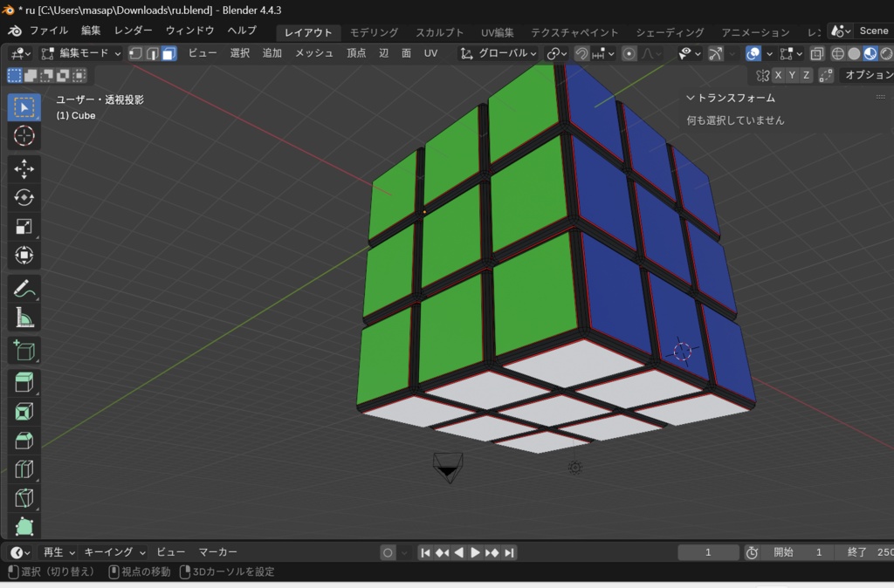Toggle Y axis mesh mirror

pyautogui.click(x=792, y=75)
